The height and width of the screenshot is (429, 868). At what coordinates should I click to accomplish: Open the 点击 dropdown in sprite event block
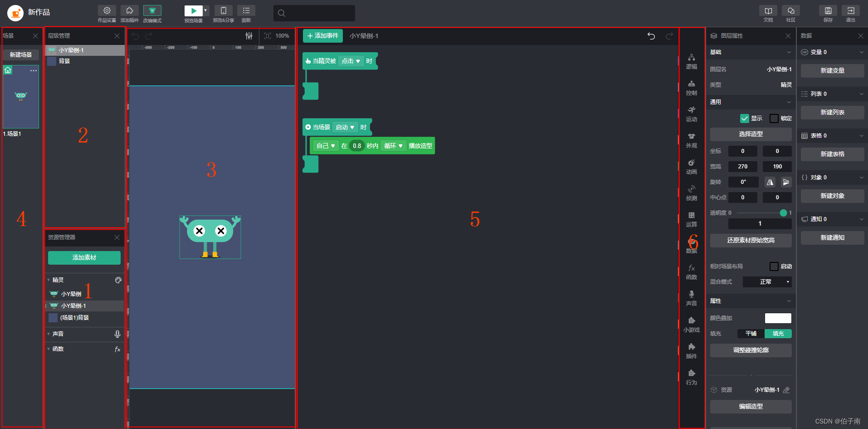[351, 61]
